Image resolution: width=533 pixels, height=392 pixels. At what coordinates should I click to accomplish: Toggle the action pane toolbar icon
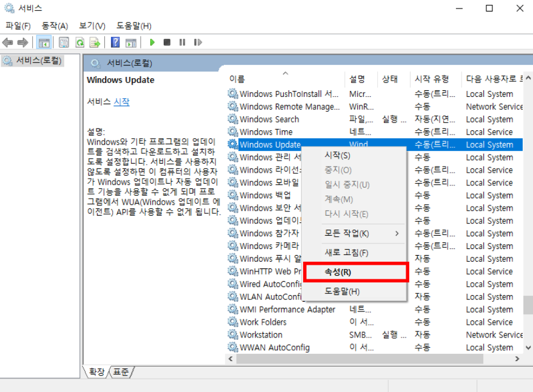[x=131, y=42]
